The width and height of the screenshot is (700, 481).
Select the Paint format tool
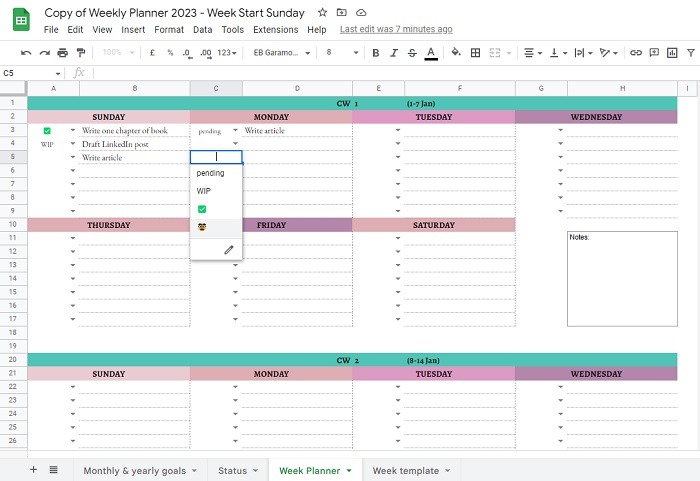(x=81, y=53)
